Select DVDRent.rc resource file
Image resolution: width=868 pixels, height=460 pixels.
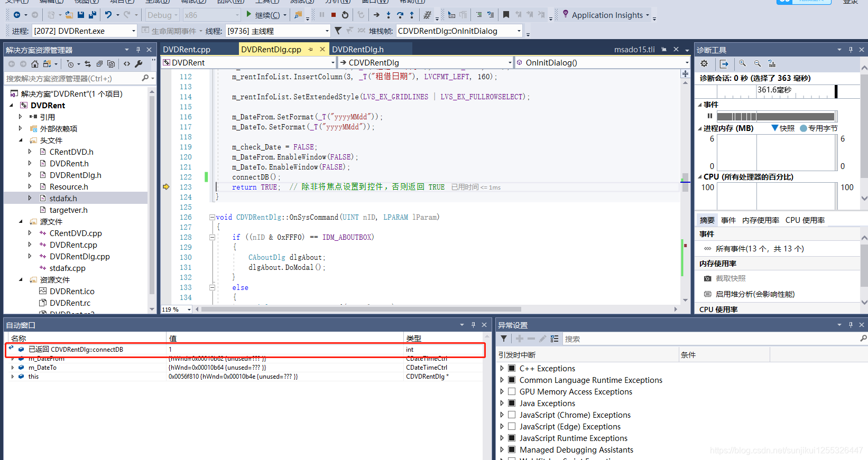click(x=70, y=303)
